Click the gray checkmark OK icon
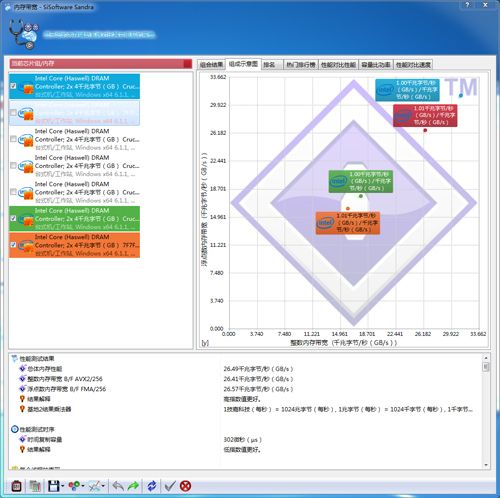This screenshot has height=498, width=500. click(x=170, y=486)
